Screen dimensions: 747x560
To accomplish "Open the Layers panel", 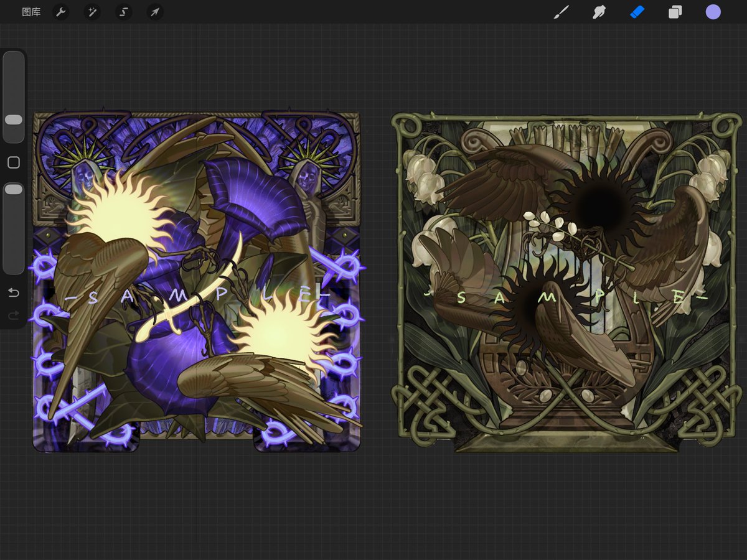I will pyautogui.click(x=675, y=12).
